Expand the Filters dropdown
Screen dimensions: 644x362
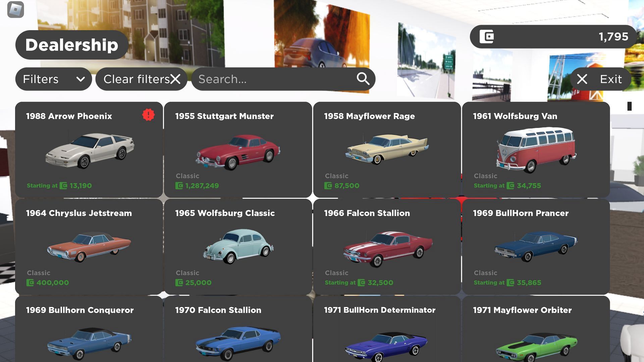[x=53, y=79]
